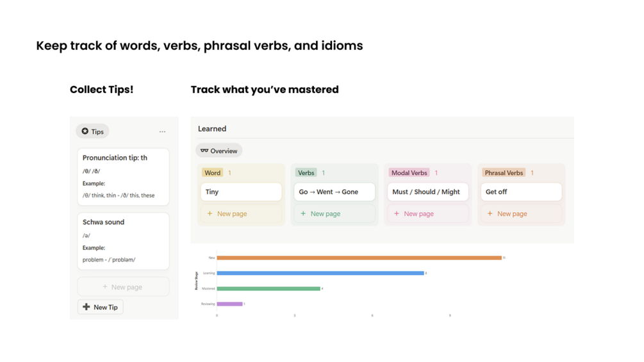Image resolution: width=644 pixels, height=362 pixels.
Task: Open the Get off card
Action: pyautogui.click(x=521, y=192)
